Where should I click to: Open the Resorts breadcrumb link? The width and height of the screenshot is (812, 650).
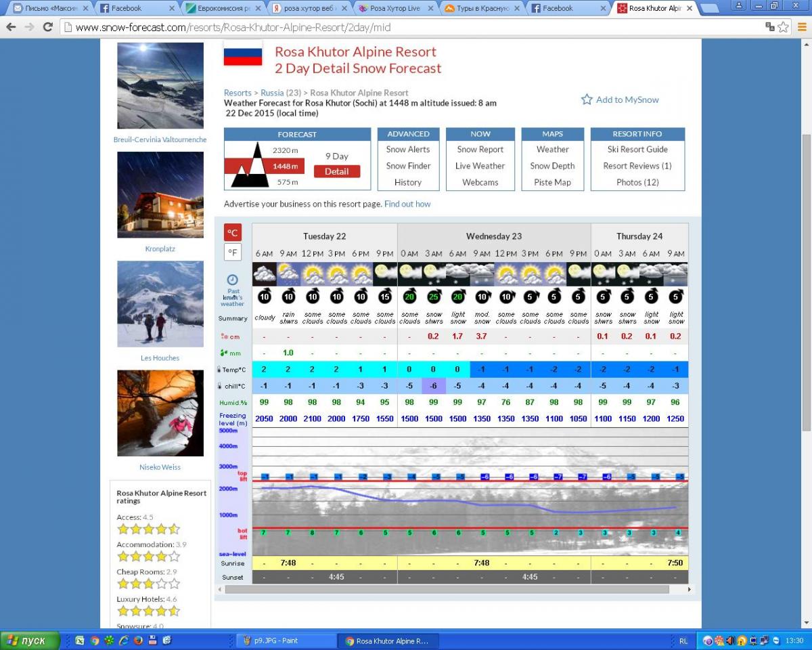(x=238, y=93)
